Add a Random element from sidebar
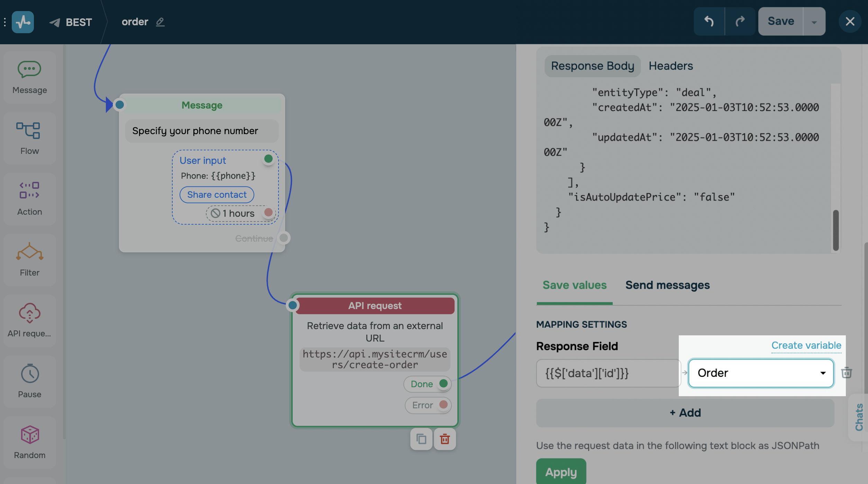 [x=29, y=442]
